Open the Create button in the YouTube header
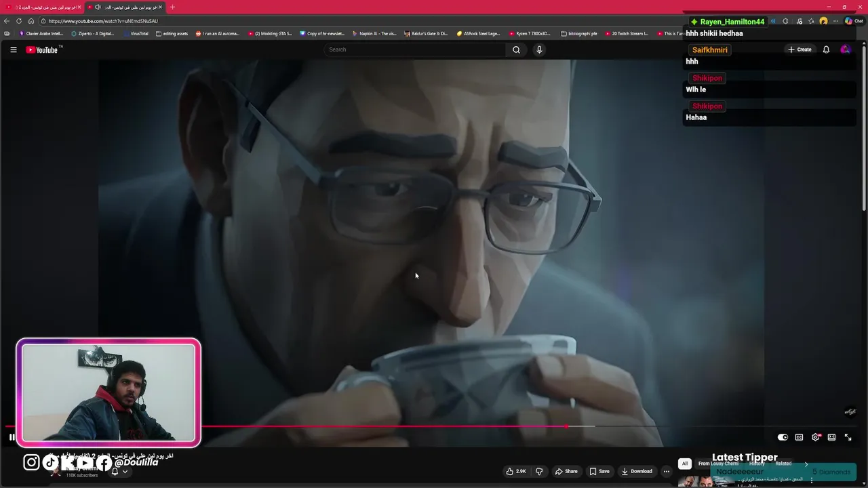 (x=800, y=49)
